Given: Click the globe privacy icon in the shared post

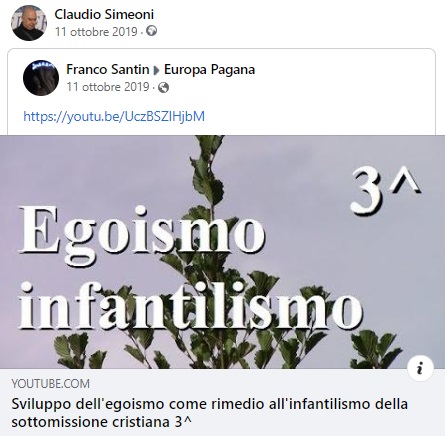Looking at the screenshot, I should pos(163,87).
